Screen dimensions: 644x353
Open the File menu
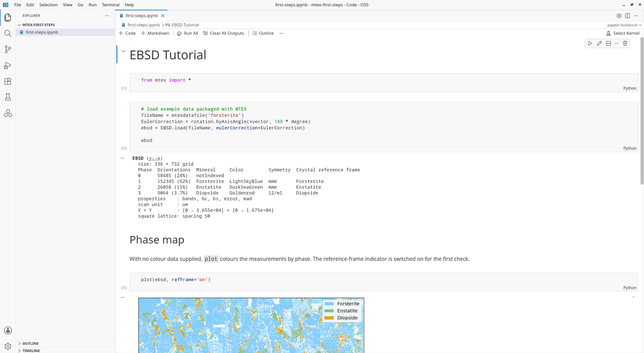18,5
